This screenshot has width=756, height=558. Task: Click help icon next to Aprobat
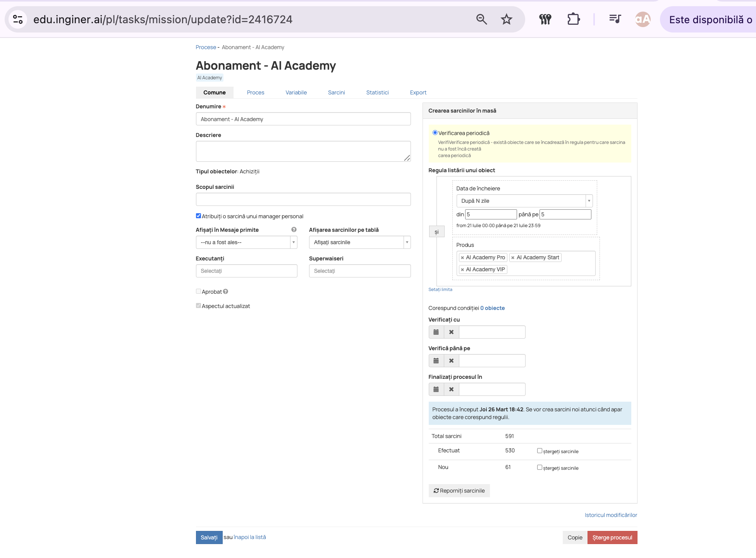click(x=225, y=291)
